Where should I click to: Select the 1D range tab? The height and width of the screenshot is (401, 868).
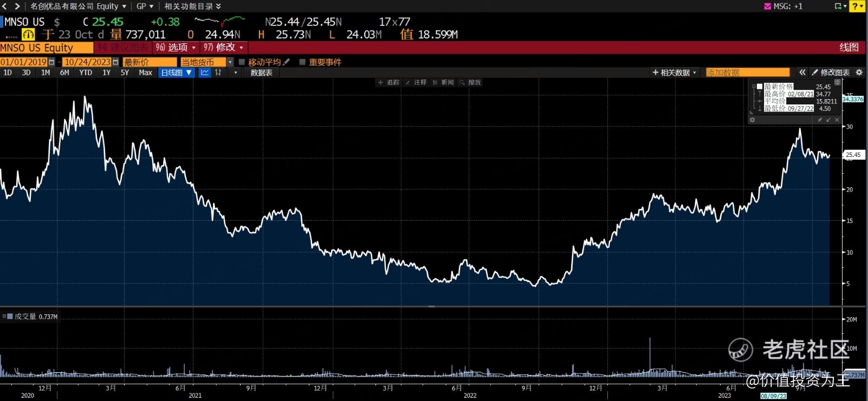pos(8,73)
